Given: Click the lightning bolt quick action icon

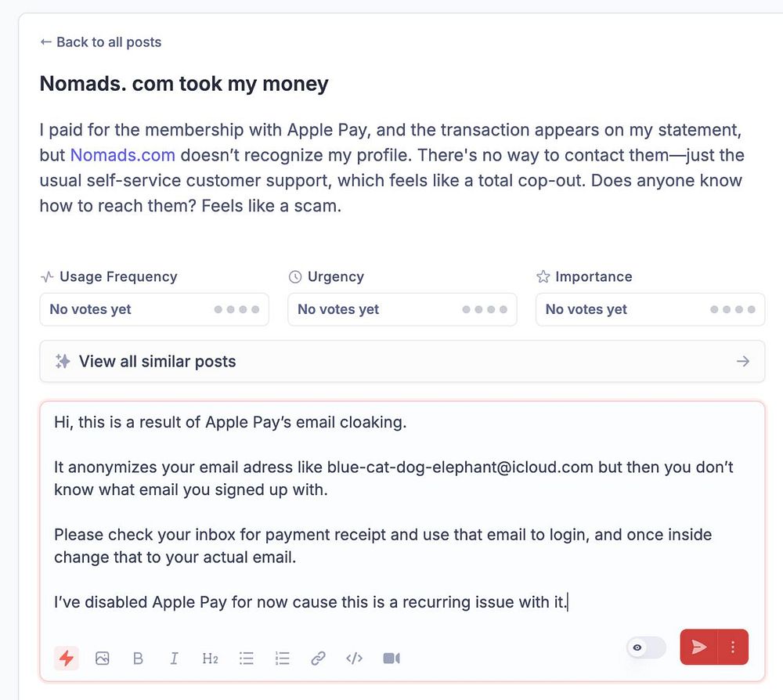Looking at the screenshot, I should pyautogui.click(x=67, y=659).
